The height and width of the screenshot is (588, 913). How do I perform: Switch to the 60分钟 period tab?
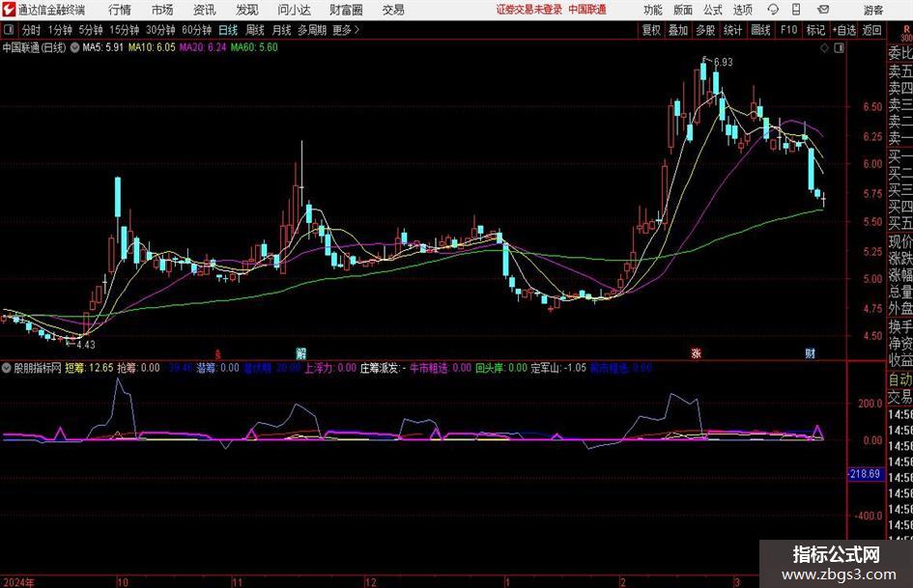coord(196,30)
